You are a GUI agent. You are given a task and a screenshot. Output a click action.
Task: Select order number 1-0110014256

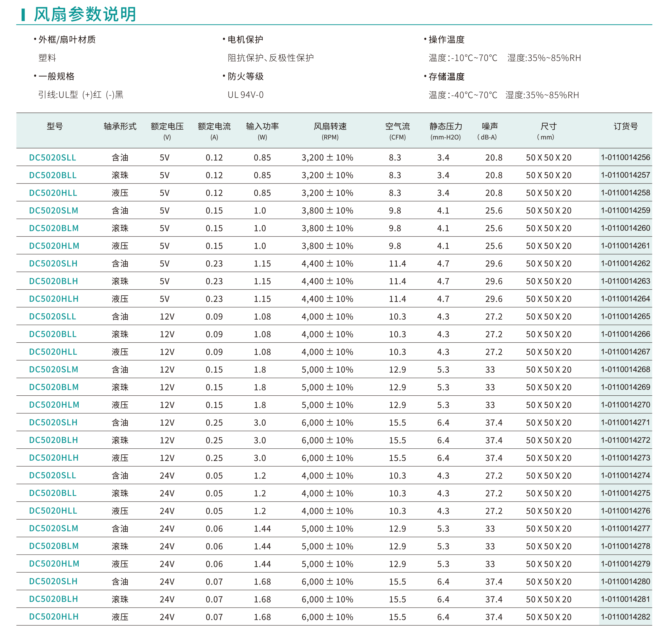pyautogui.click(x=625, y=157)
